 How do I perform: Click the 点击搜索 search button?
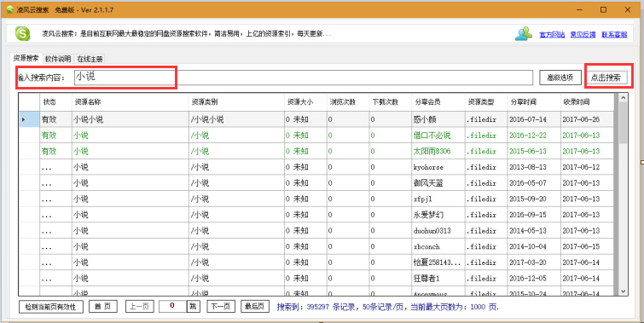tap(606, 78)
